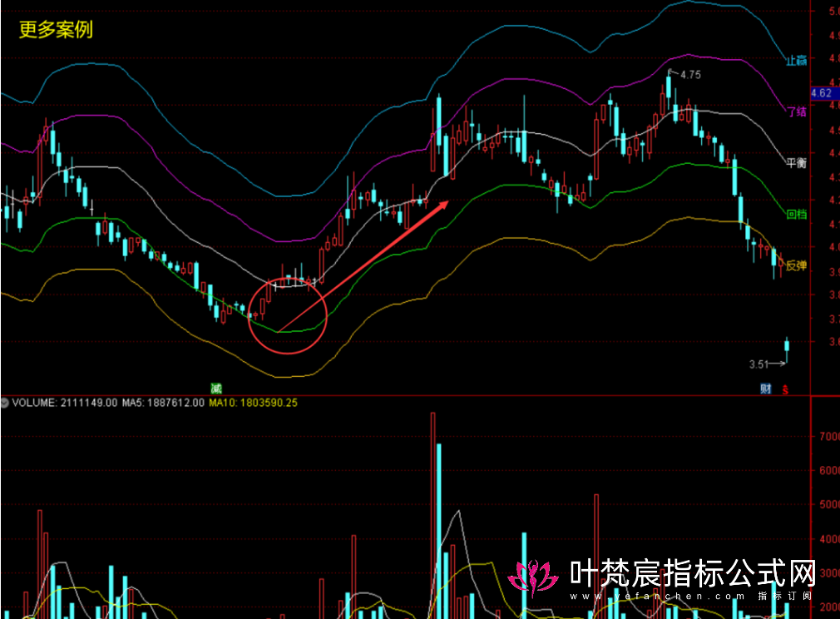Click the 5000 volume axis value
Image resolution: width=840 pixels, height=619 pixels.
829,504
